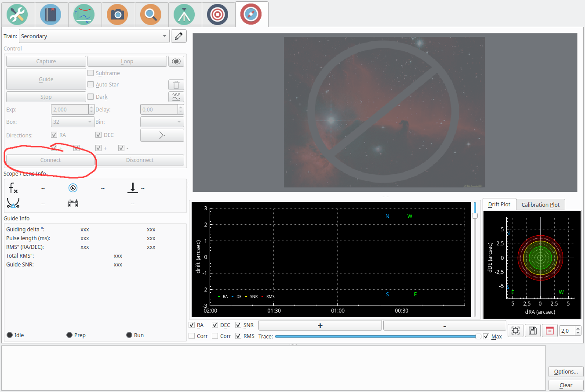The height and width of the screenshot is (392, 585).
Task: Click the Delay spinner arrows
Action: pos(181,110)
